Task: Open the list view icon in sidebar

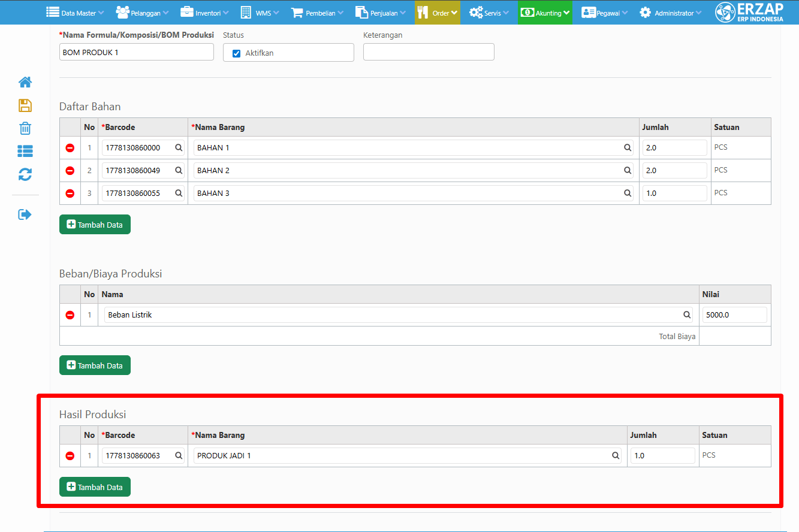Action: pyautogui.click(x=25, y=151)
